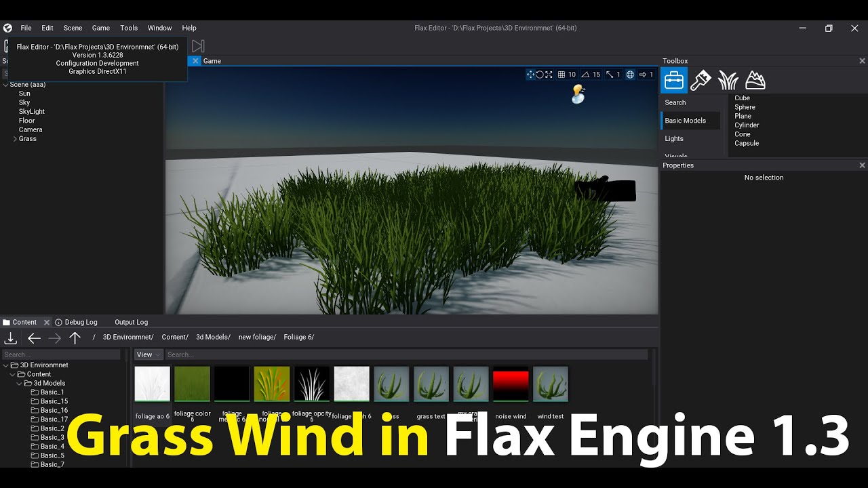The height and width of the screenshot is (488, 868).
Task: Close the Toolbox panel
Action: coord(862,61)
